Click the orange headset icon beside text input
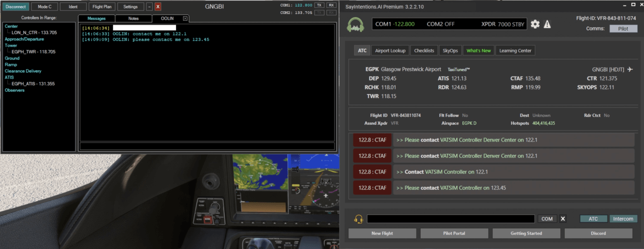 click(359, 219)
